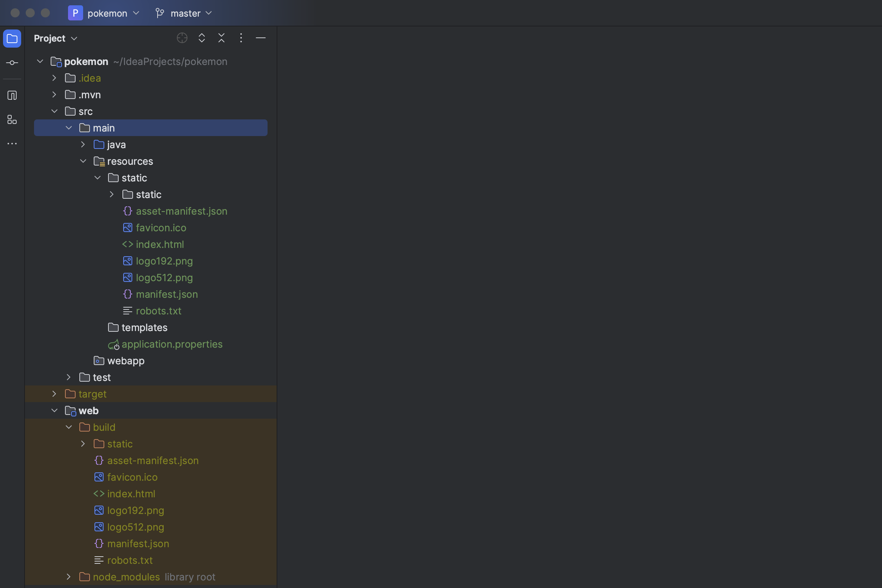Click More tool windows ellipsis icon
Screen dimensions: 882x588
point(12,144)
